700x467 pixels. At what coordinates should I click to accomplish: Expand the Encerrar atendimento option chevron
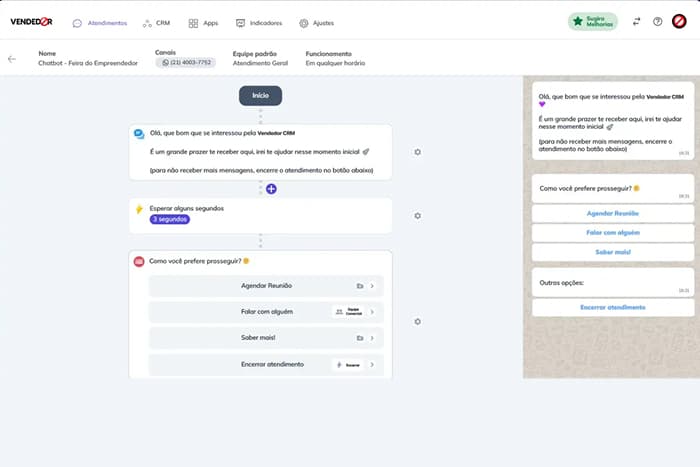(x=372, y=365)
